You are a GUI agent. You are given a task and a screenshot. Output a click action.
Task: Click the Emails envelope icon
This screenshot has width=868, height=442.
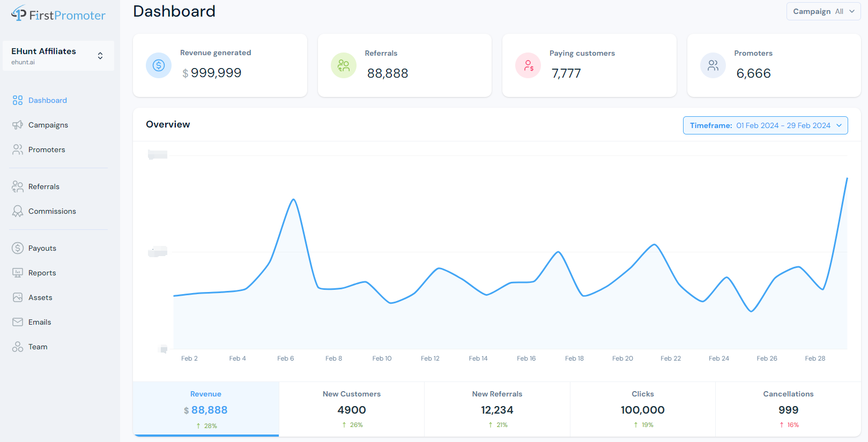tap(18, 322)
